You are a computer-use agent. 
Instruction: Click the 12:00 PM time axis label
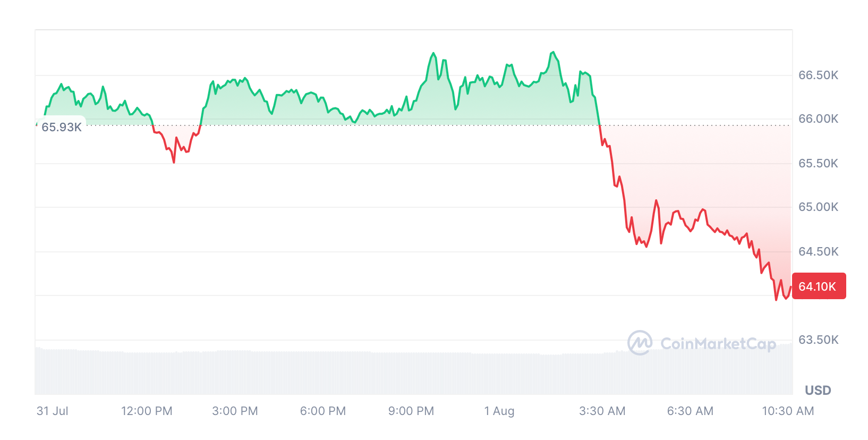[147, 411]
